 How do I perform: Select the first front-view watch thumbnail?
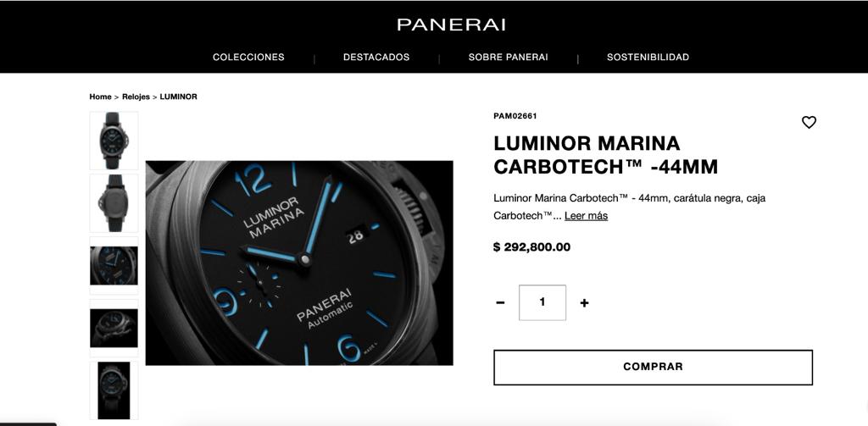point(114,141)
